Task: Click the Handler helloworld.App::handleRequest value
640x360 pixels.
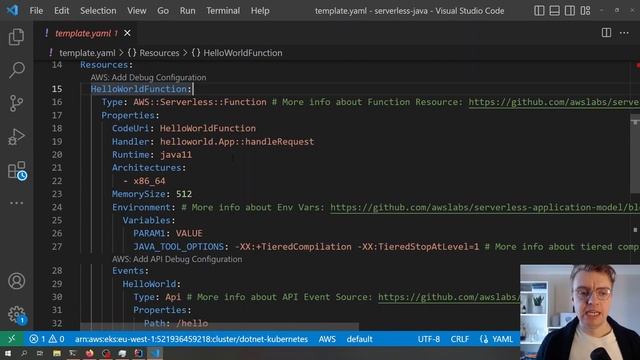Action: (237, 142)
